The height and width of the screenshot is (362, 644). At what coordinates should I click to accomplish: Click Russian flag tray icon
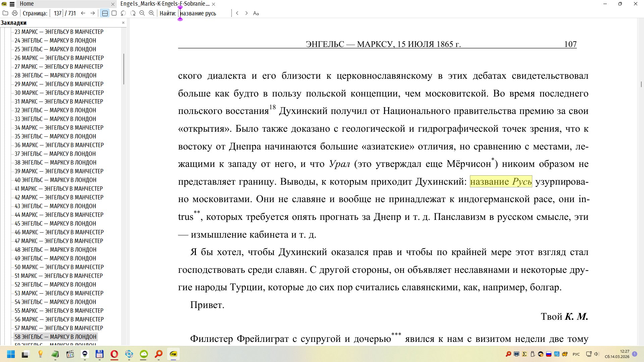pyautogui.click(x=549, y=354)
